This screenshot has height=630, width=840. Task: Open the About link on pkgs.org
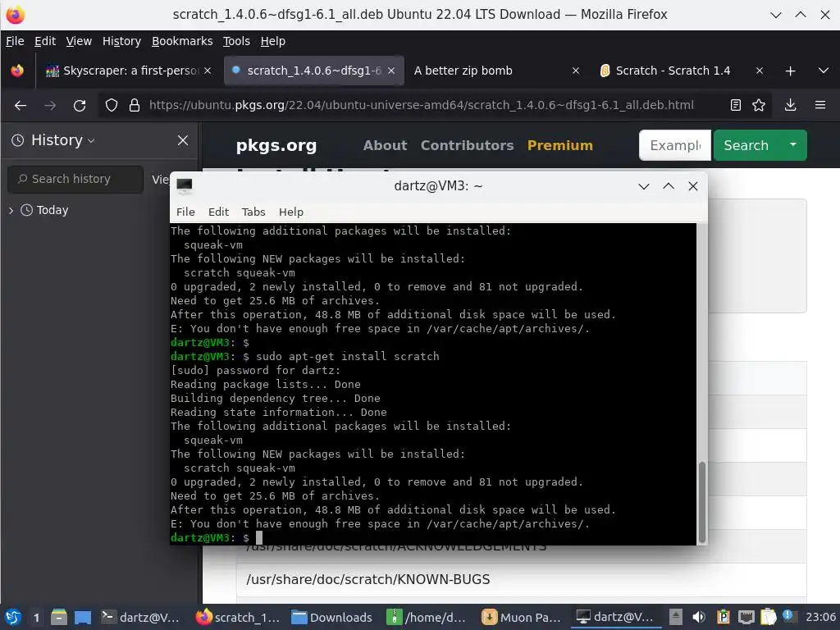(x=385, y=145)
